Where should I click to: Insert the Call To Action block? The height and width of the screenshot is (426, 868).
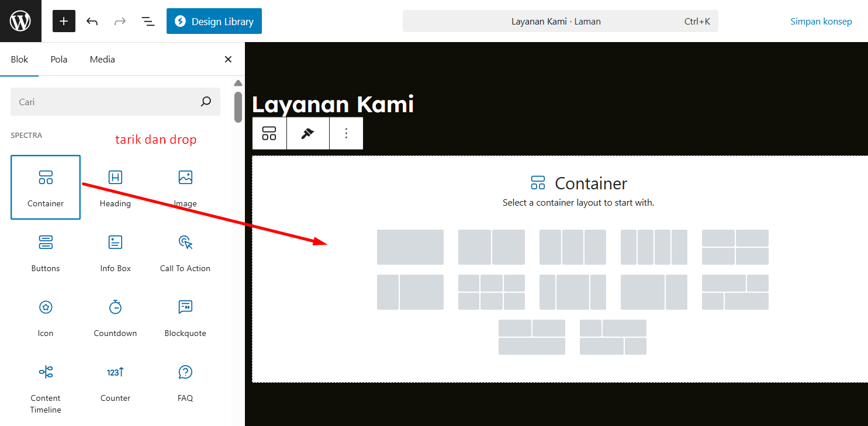click(185, 252)
